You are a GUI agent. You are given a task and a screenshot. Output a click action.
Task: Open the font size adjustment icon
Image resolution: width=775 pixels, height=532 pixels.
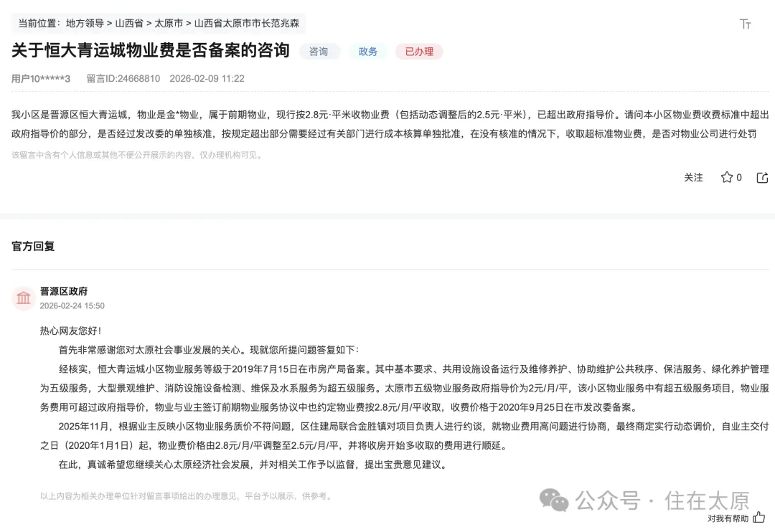(746, 24)
